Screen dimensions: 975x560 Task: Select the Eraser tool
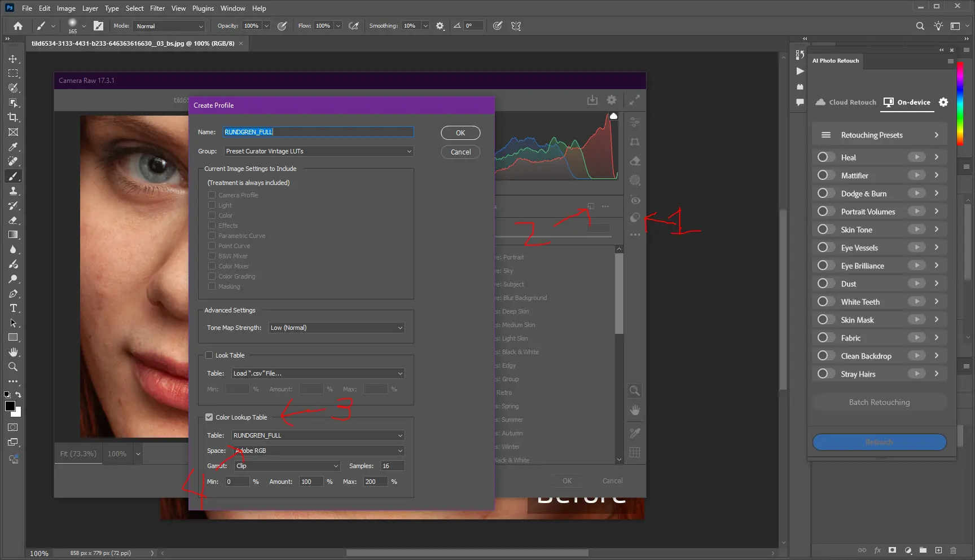click(x=13, y=221)
